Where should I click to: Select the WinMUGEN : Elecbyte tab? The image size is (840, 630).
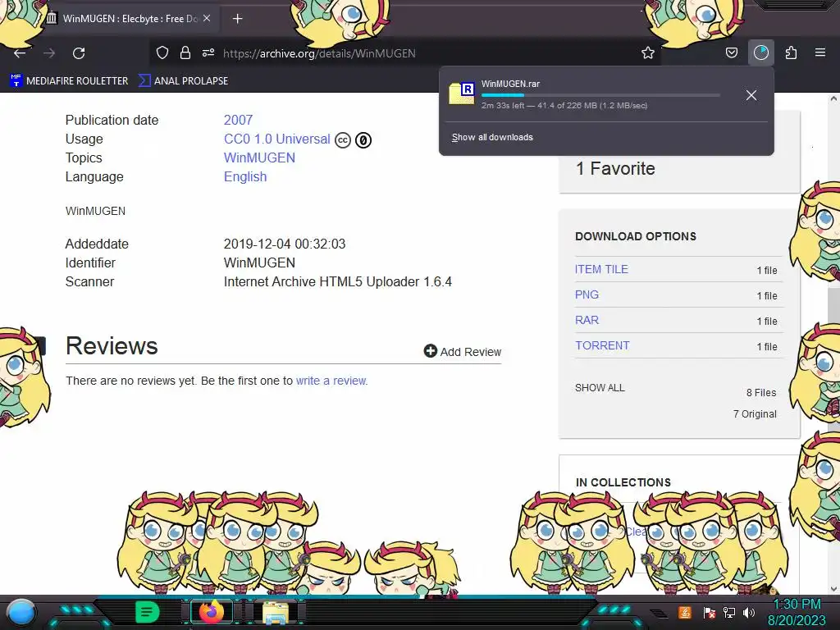pyautogui.click(x=129, y=19)
